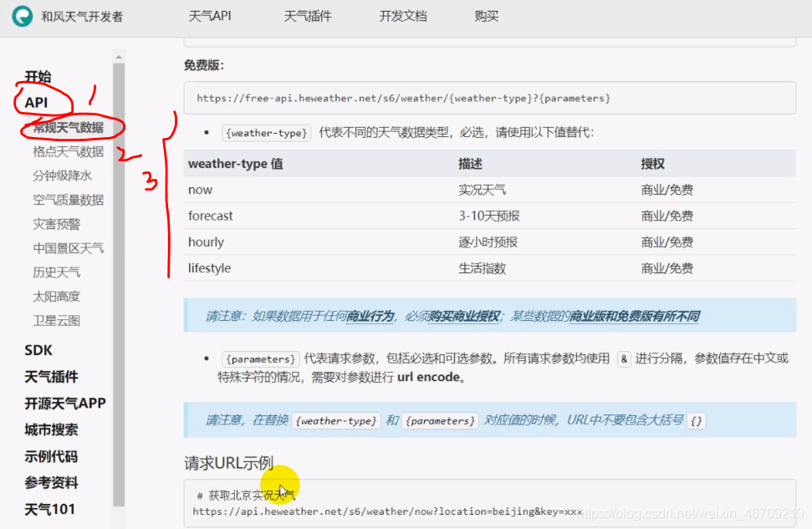Open the 天气API menu
This screenshot has width=812, height=529.
[210, 16]
